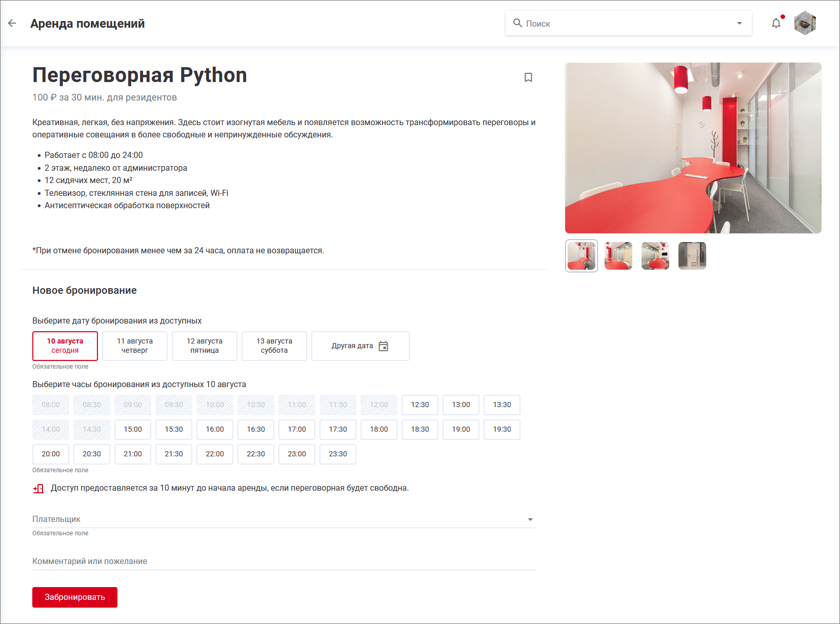
Task: Show the second room photo thumbnail
Action: coord(618,256)
